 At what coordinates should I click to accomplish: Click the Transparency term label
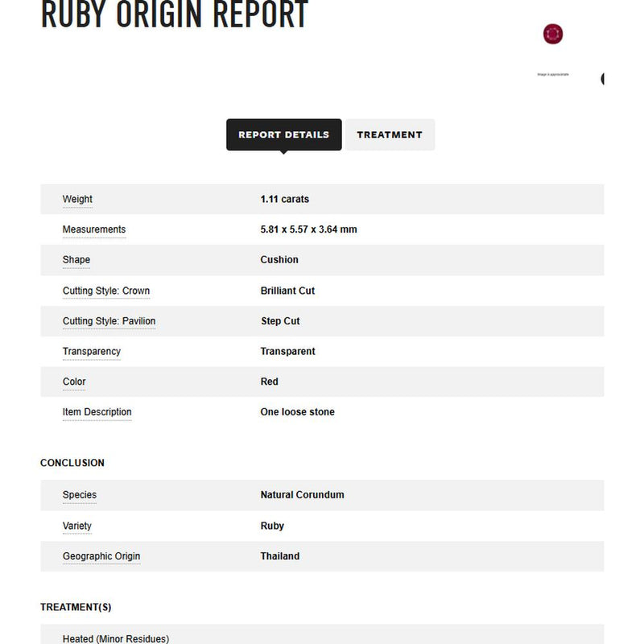(x=92, y=351)
